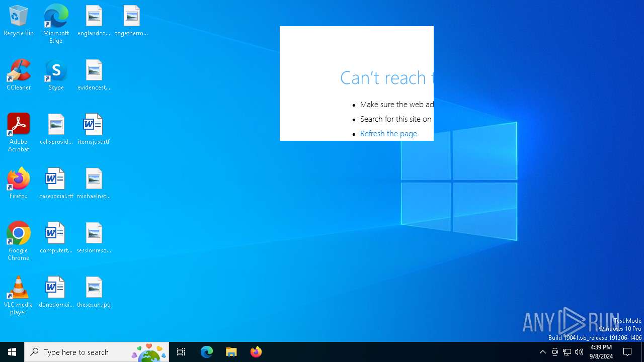Image resolution: width=644 pixels, height=362 pixels.
Task: Click the Show desktop strip
Action: click(642, 352)
